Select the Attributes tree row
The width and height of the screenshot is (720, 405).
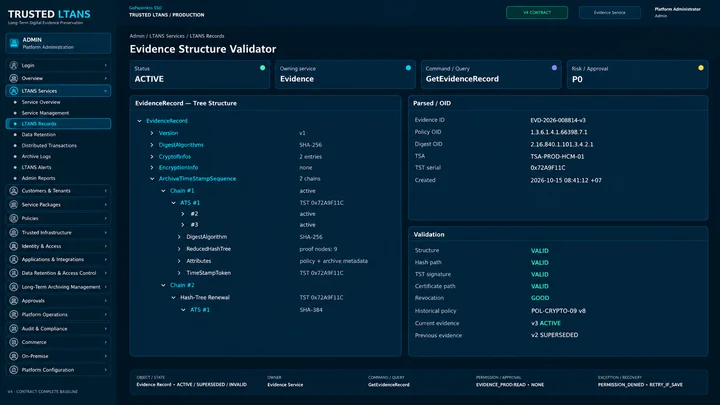(x=265, y=261)
